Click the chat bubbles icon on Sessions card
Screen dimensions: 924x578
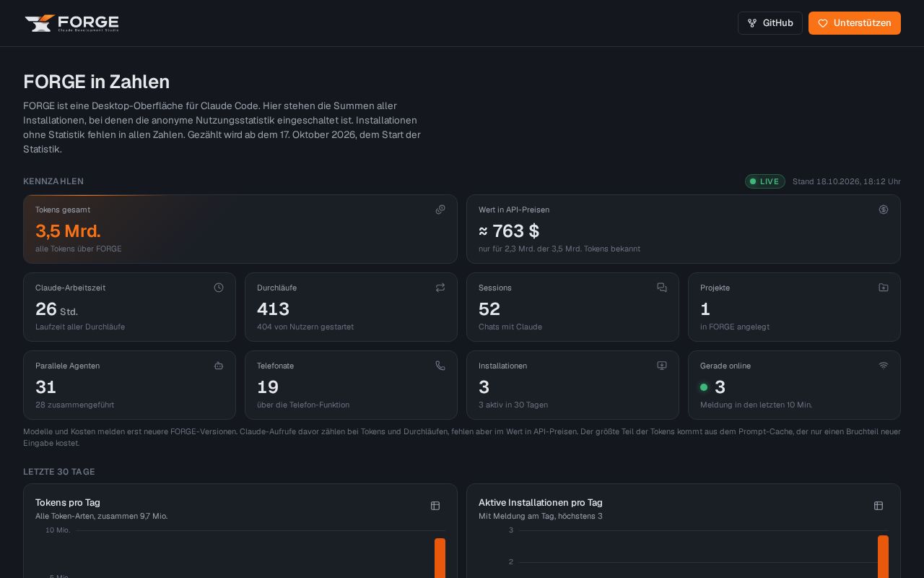(x=662, y=288)
